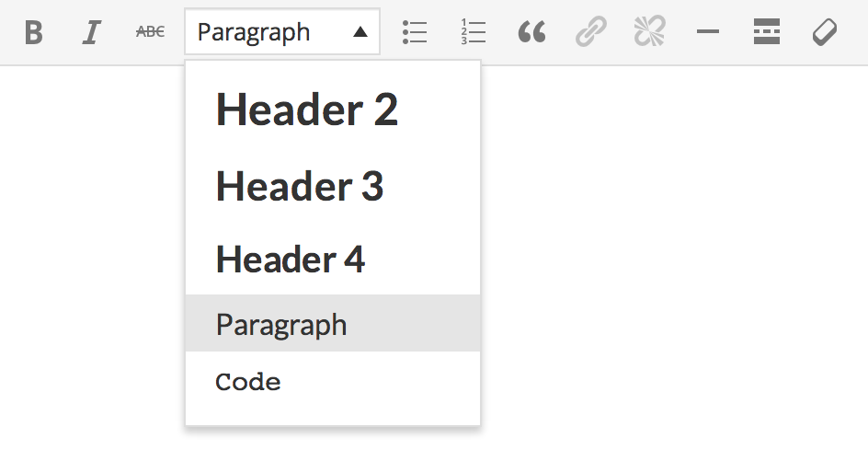Toggle bold formatting
Viewport: 868px width, 473px height.
(34, 33)
